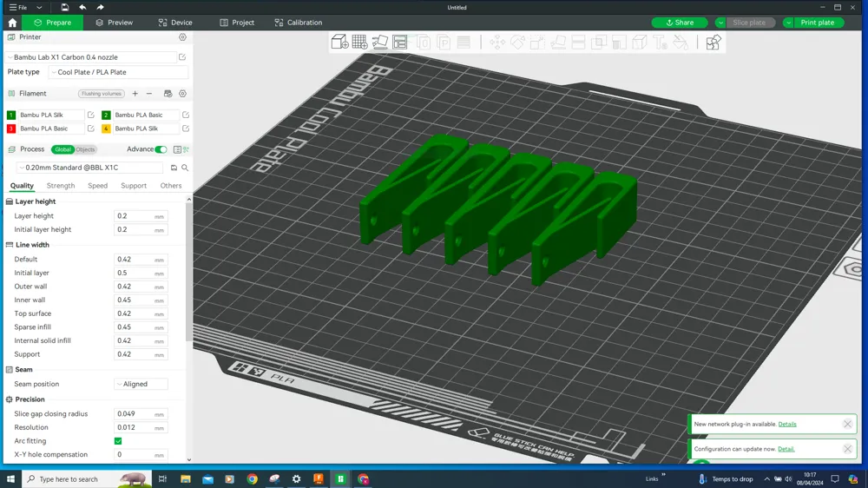This screenshot has height=488, width=868.
Task: Click the Auto orient icon in toolbar
Action: click(x=380, y=43)
